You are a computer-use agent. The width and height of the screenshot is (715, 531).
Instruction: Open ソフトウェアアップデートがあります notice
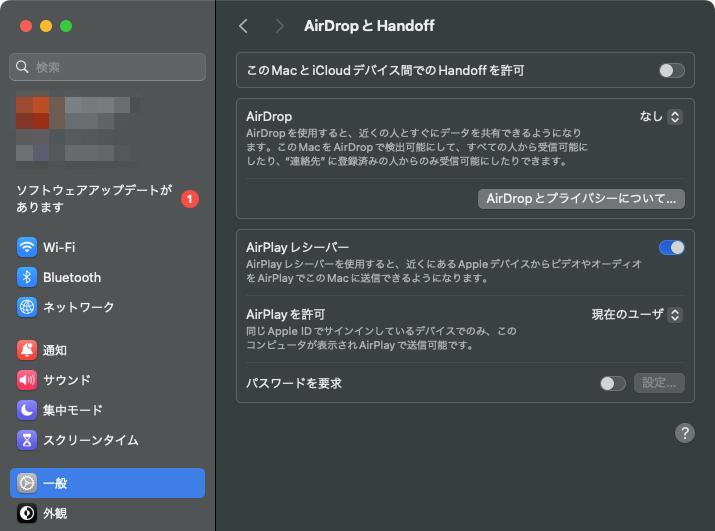(x=107, y=198)
